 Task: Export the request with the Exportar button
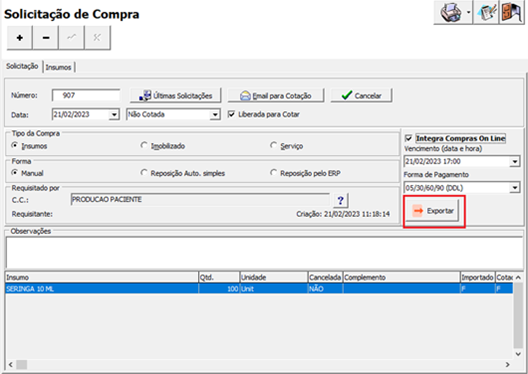[432, 211]
